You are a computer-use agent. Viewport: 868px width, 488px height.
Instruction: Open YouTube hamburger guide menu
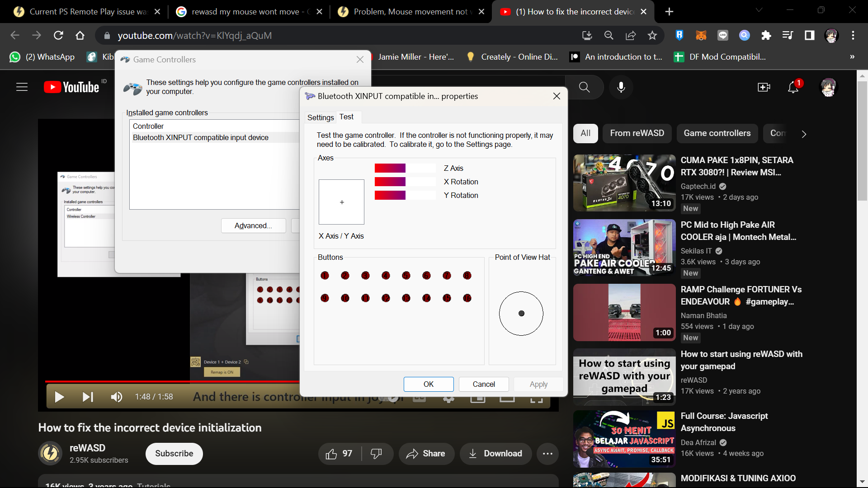(x=22, y=87)
